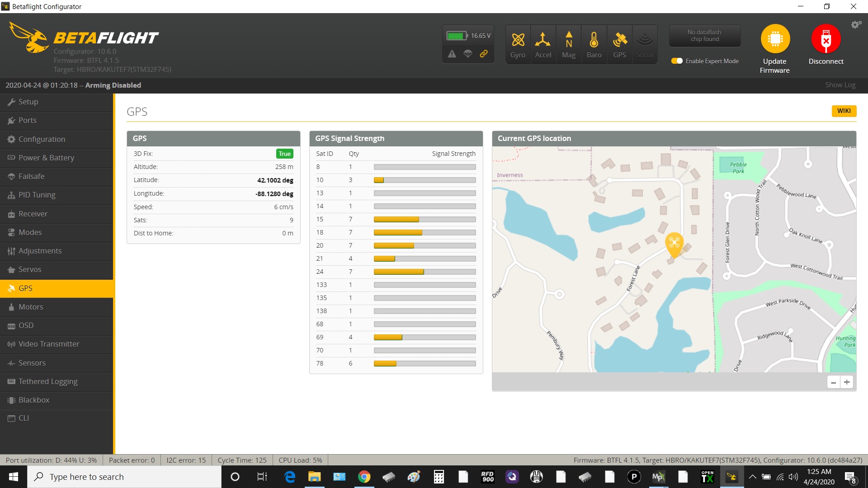Toggle Enable Expert Mode switch
The height and width of the screenshot is (488, 868).
677,61
